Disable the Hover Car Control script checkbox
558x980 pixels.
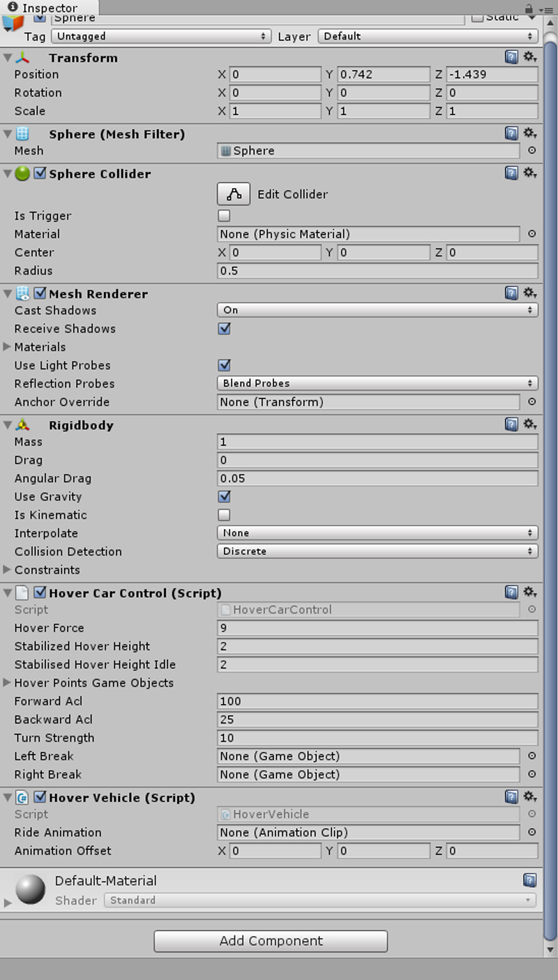(x=40, y=593)
